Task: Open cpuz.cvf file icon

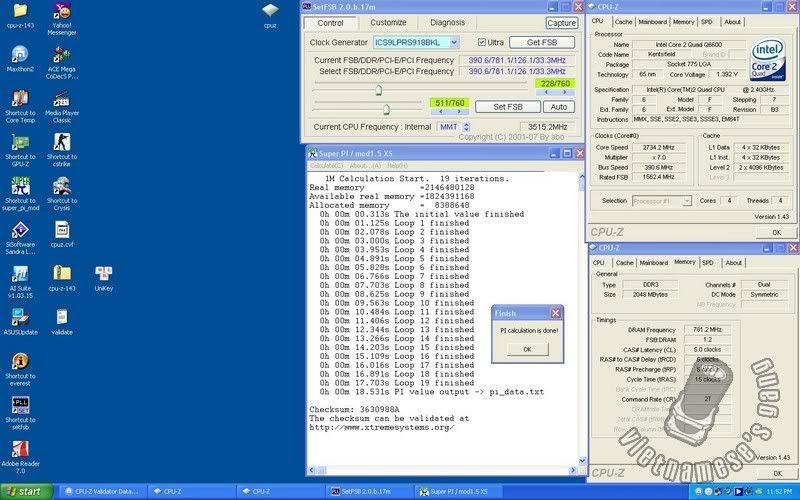Action: click(x=62, y=235)
